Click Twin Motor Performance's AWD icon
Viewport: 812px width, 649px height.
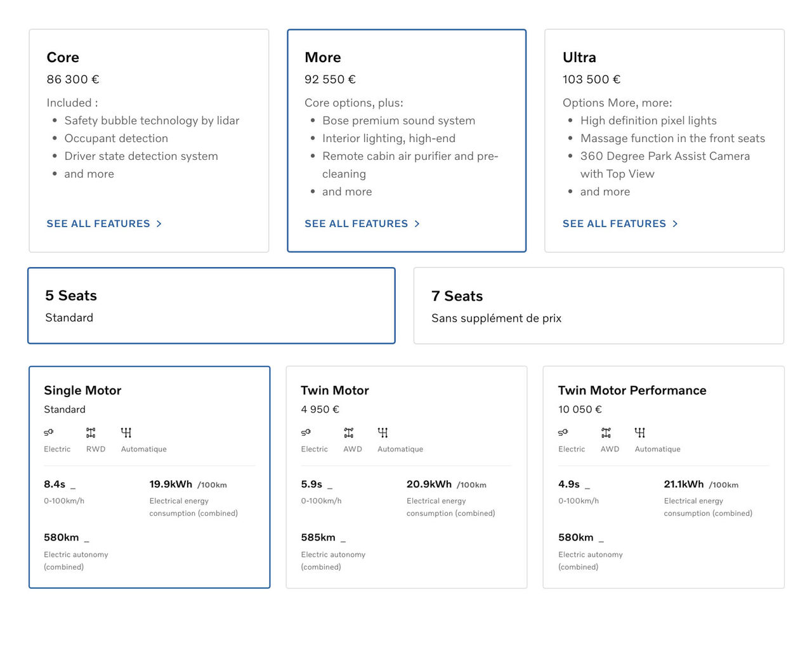(x=606, y=433)
